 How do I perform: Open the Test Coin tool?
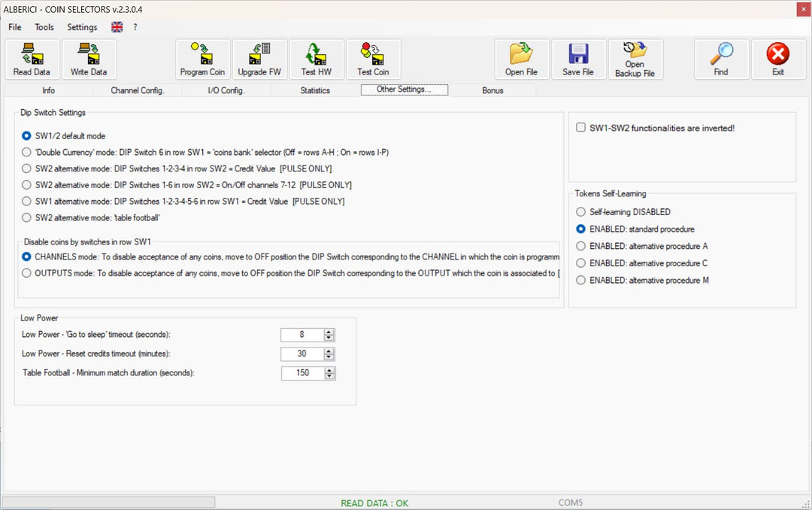[x=373, y=59]
